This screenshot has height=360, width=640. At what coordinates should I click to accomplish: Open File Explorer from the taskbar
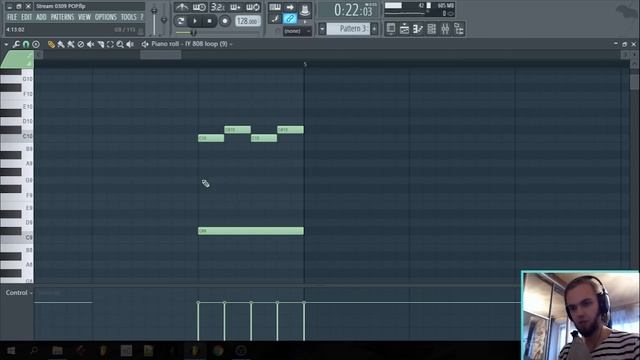point(57,351)
